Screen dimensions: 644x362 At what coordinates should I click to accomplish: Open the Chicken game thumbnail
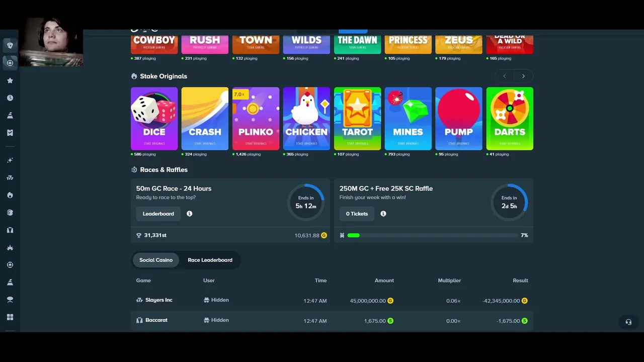coord(306,119)
